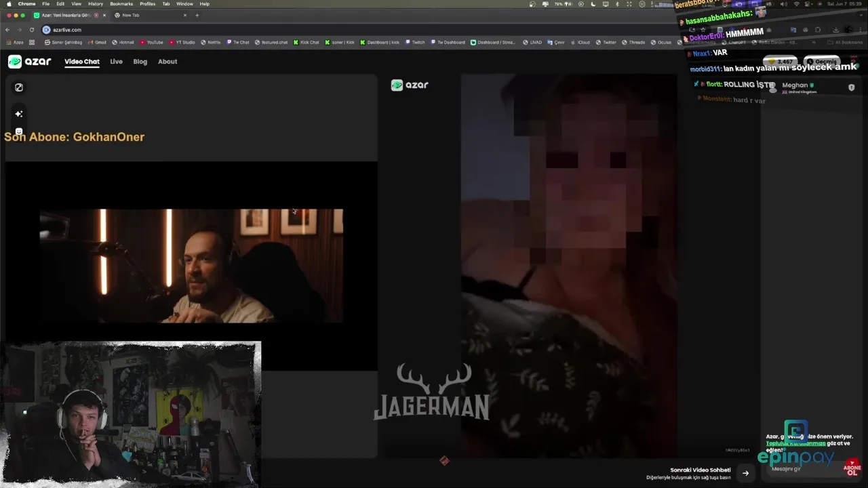Open the YT Studio bookmark
The width and height of the screenshot is (868, 488).
(x=182, y=42)
